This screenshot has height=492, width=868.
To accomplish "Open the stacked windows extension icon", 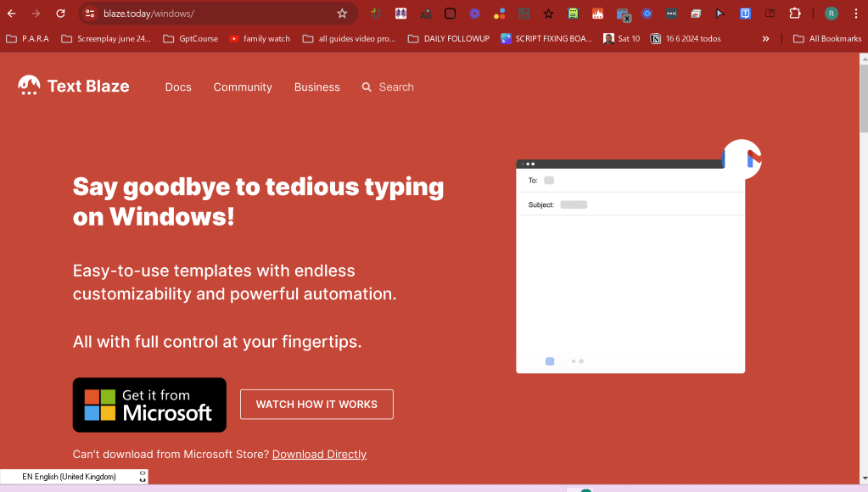I will [x=696, y=14].
